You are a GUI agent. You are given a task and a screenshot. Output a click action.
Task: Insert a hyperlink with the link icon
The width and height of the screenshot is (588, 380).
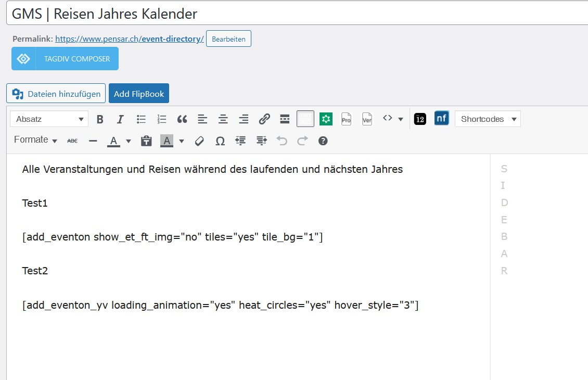pyautogui.click(x=264, y=119)
